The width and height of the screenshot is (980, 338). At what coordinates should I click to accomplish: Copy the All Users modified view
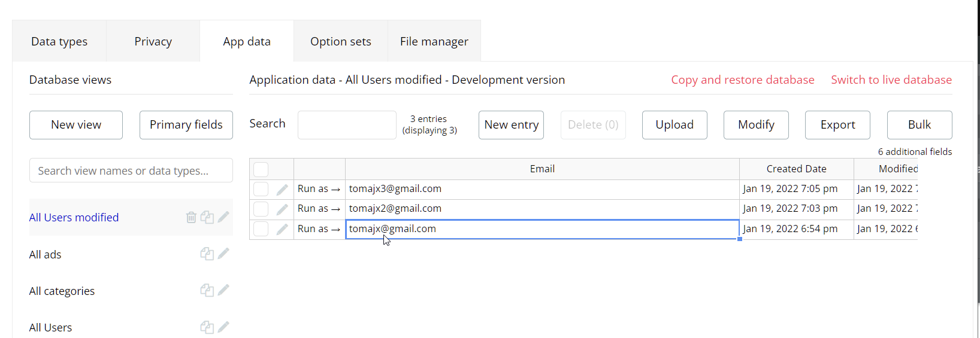pos(207,217)
